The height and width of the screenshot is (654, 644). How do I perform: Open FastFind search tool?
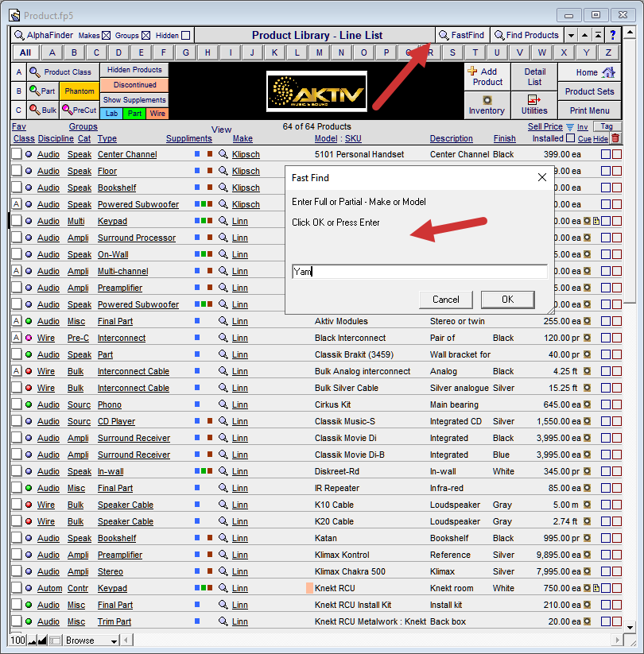(462, 36)
